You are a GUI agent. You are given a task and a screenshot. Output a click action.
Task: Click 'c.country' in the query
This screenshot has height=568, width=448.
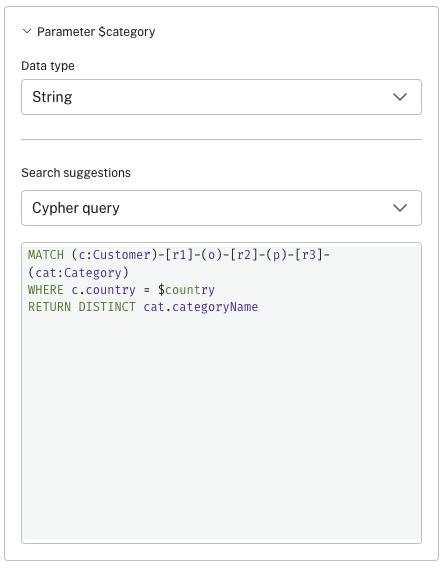click(x=103, y=290)
